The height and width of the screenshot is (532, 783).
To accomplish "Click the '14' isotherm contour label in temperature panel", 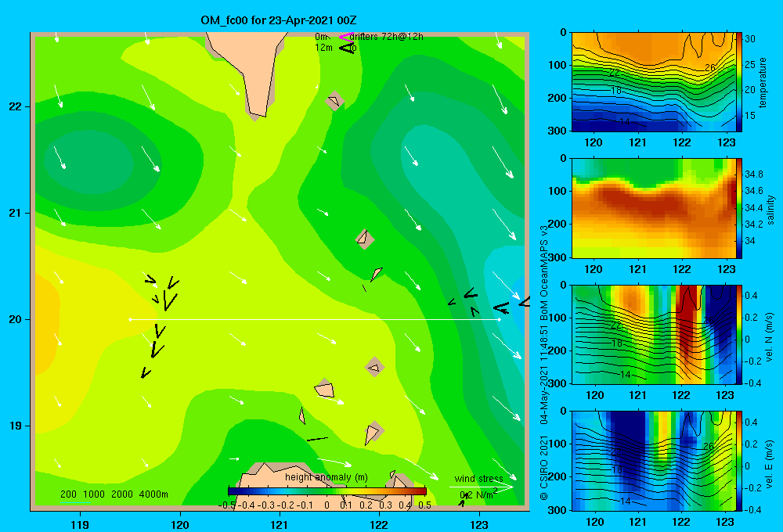I will tap(625, 121).
